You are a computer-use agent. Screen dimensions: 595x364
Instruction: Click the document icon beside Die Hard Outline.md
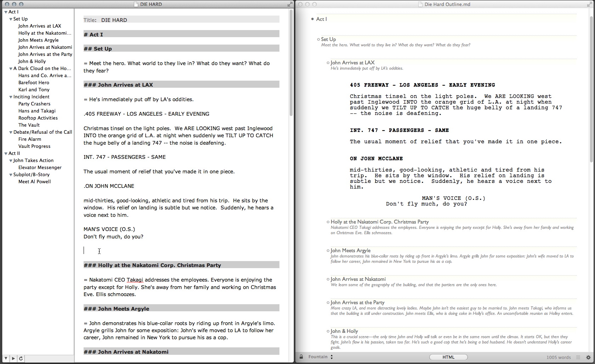point(420,4)
